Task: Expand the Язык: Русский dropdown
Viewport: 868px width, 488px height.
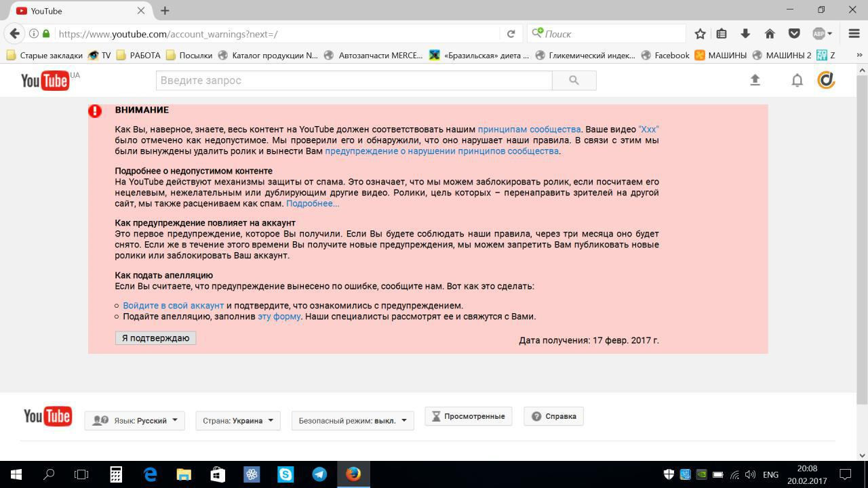Action: [134, 420]
